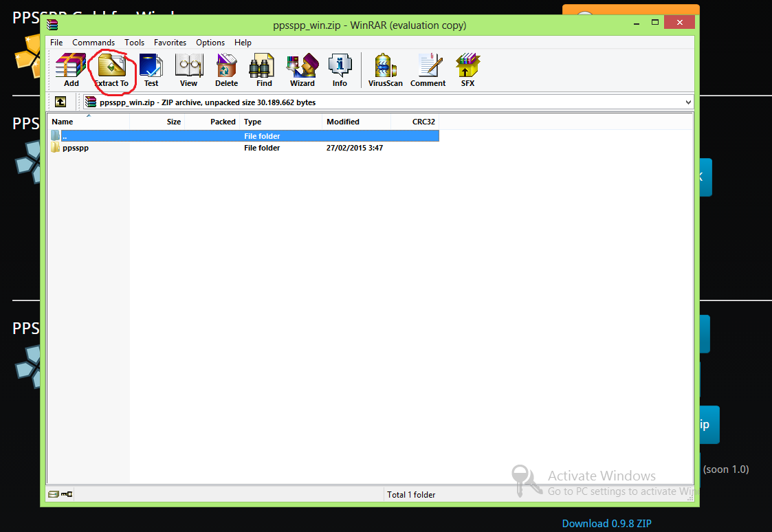This screenshot has height=532, width=772.
Task: Click the Add toolbar icon
Action: tap(71, 70)
